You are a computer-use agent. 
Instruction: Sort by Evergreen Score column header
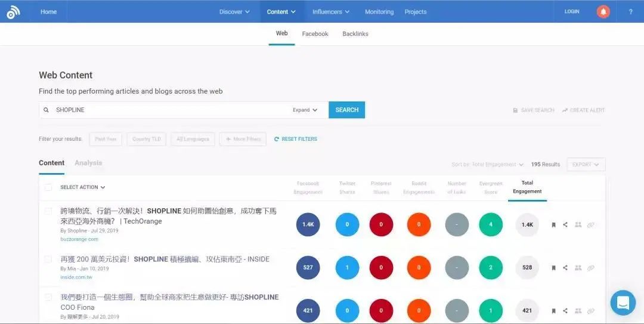click(491, 187)
